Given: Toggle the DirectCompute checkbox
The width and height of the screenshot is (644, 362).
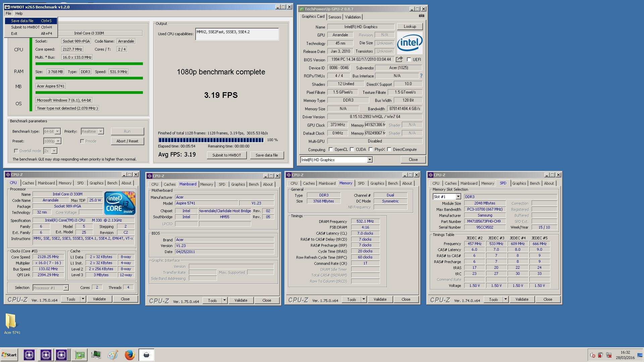Looking at the screenshot, I should click(x=389, y=149).
